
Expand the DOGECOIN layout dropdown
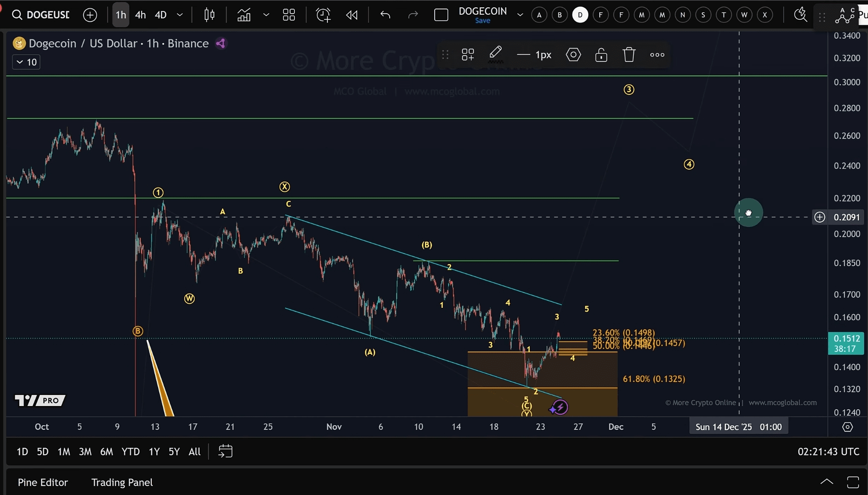(x=520, y=15)
